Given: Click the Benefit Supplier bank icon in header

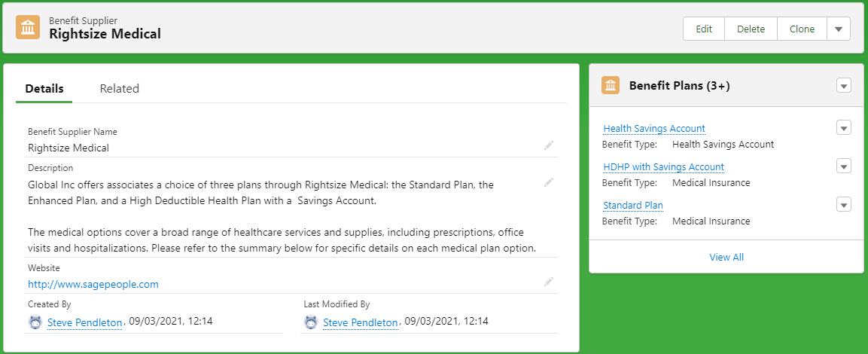Looking at the screenshot, I should point(28,28).
